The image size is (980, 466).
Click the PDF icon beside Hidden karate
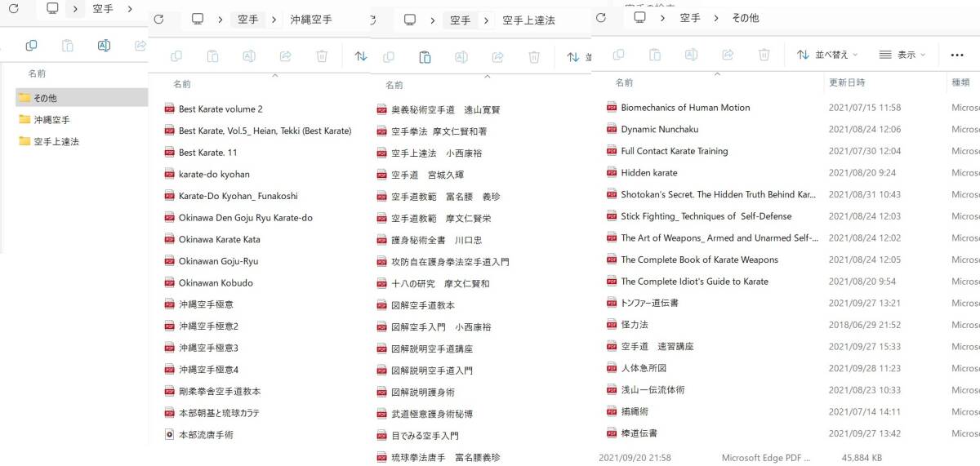point(612,173)
